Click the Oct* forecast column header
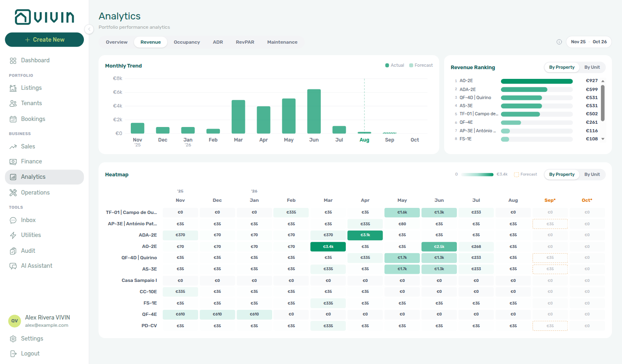 click(587, 200)
